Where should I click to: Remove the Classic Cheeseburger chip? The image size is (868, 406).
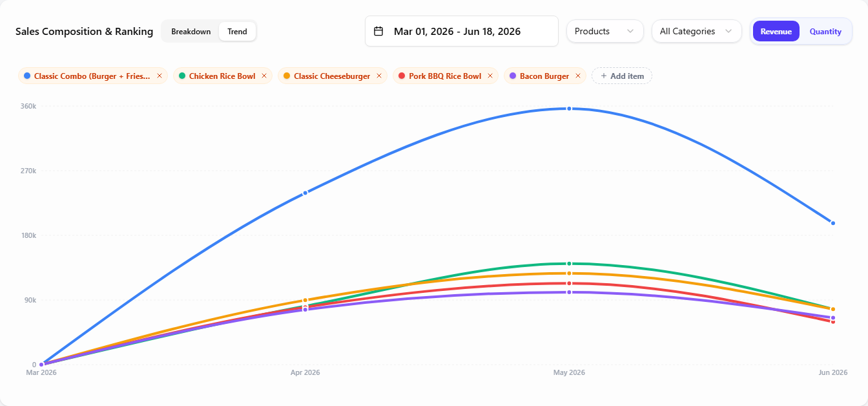379,76
